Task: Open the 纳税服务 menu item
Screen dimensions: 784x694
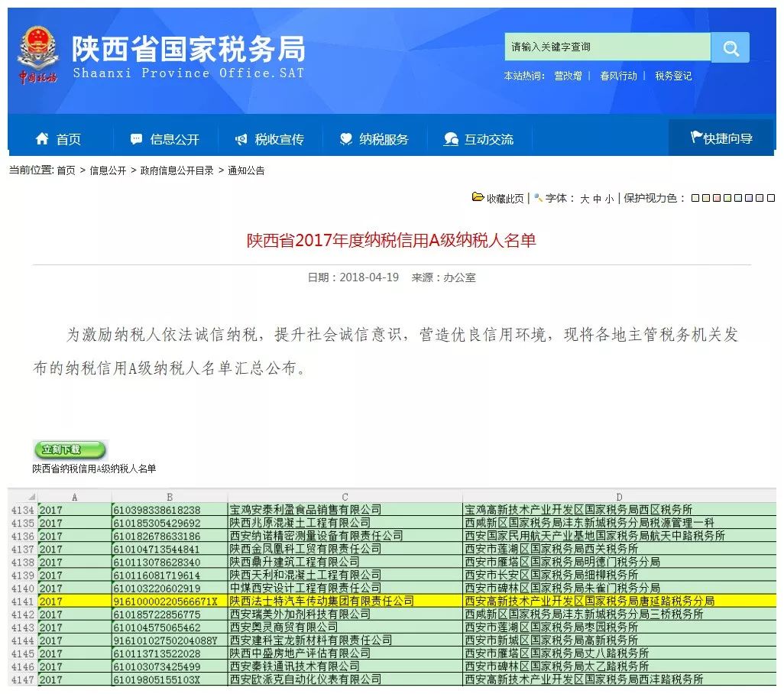Action: pos(374,139)
